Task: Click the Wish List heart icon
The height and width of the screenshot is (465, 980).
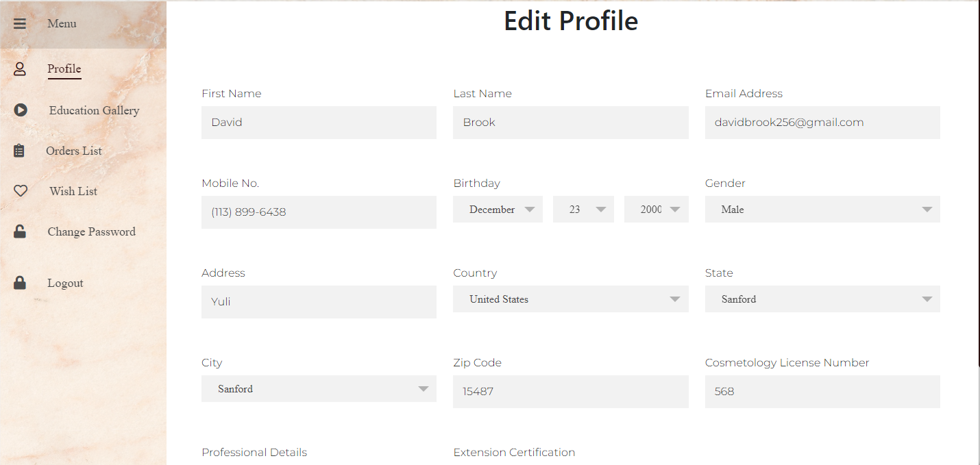Action: point(21,191)
